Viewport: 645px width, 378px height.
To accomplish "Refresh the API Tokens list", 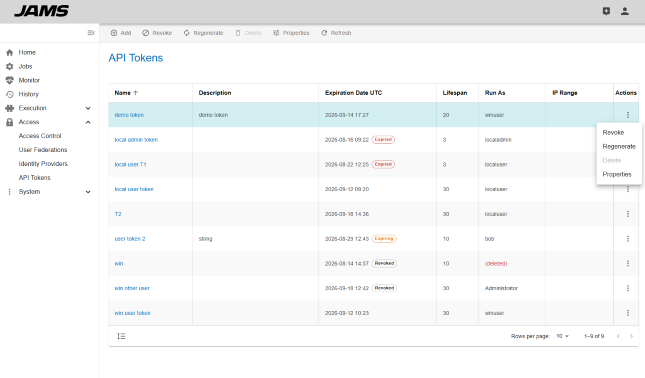I will pyautogui.click(x=336, y=33).
